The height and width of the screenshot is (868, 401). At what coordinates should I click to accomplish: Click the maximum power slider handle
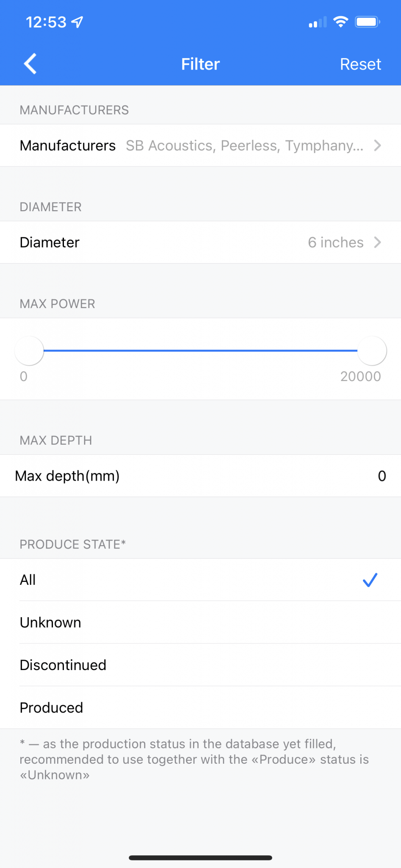coord(372,351)
